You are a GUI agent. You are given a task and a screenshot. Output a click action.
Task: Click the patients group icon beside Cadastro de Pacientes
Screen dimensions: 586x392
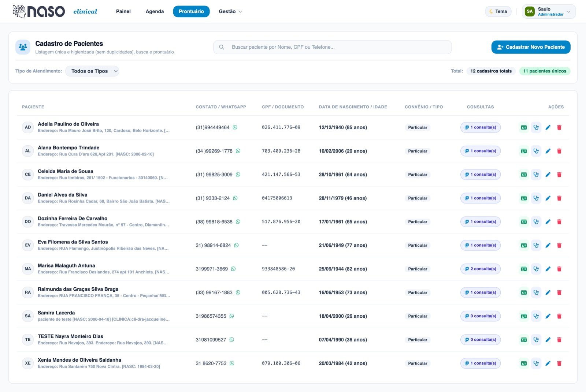tap(23, 47)
